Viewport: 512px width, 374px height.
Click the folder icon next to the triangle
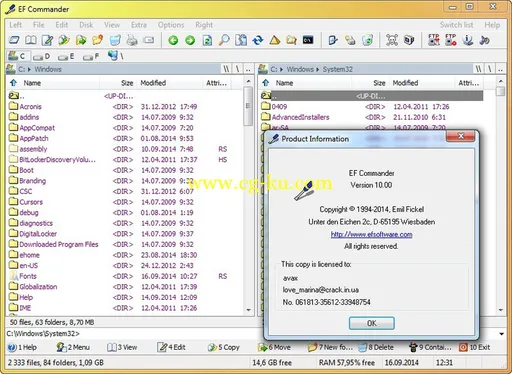tap(291, 40)
